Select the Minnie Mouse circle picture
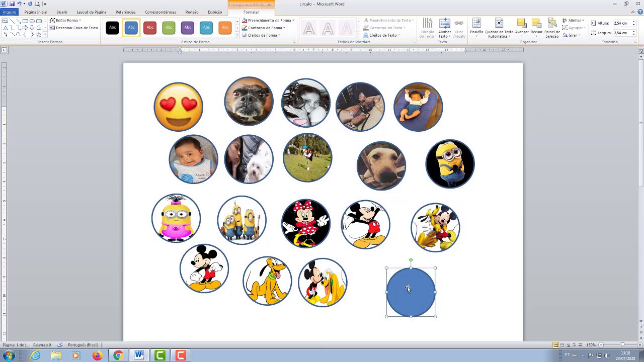The height and width of the screenshot is (362, 644). pyautogui.click(x=306, y=223)
